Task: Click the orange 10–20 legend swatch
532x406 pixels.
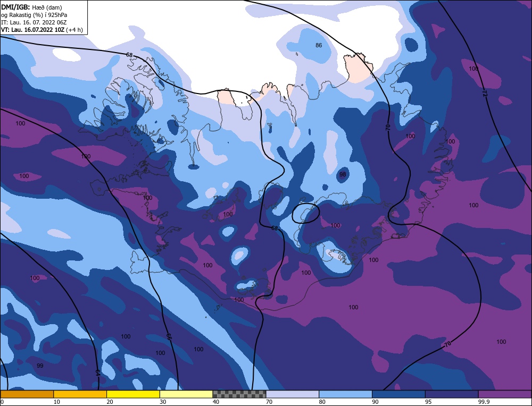Action: 80,394
